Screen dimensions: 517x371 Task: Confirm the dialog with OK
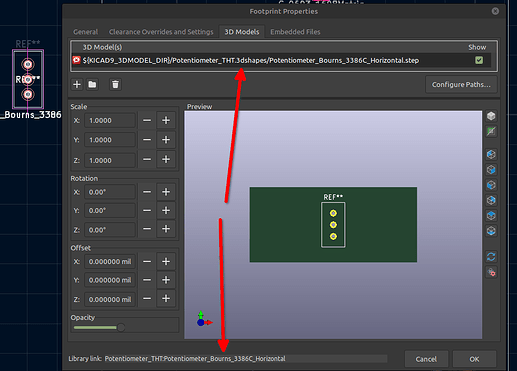(x=474, y=359)
